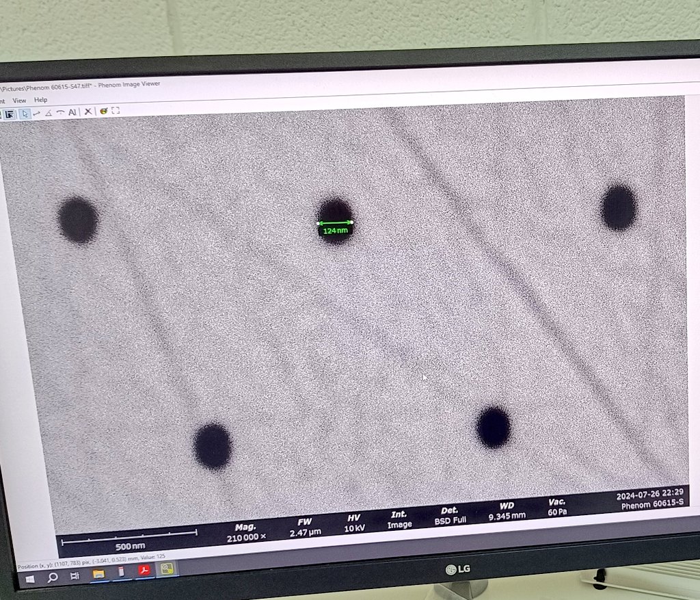Click the right endpoint of the green measurement

pyautogui.click(x=352, y=222)
